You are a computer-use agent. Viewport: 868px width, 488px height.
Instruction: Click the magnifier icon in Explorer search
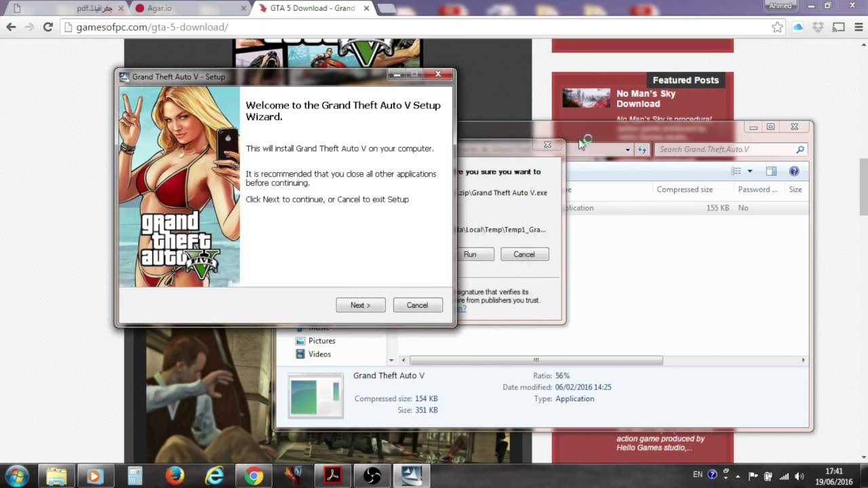pos(800,149)
